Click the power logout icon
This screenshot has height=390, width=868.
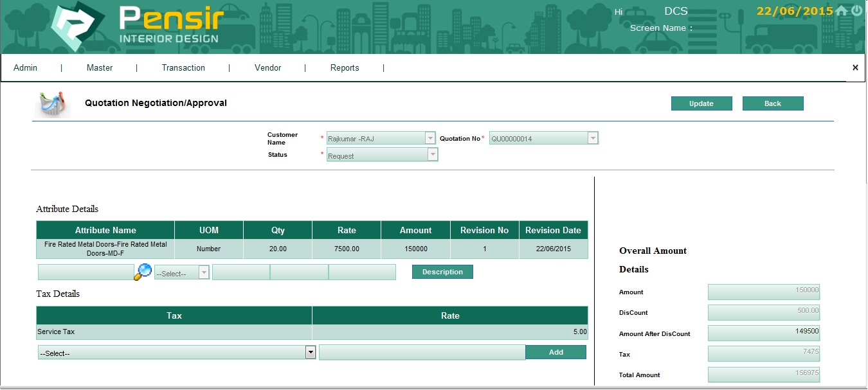tap(857, 10)
